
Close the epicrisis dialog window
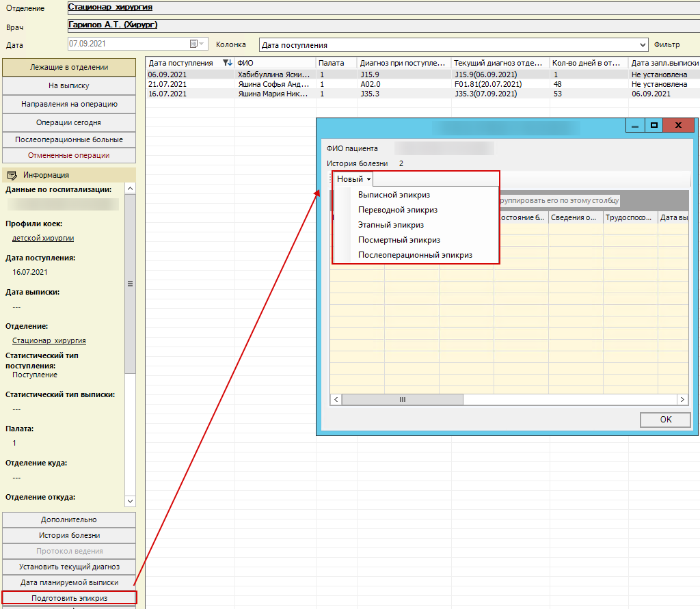[678, 126]
